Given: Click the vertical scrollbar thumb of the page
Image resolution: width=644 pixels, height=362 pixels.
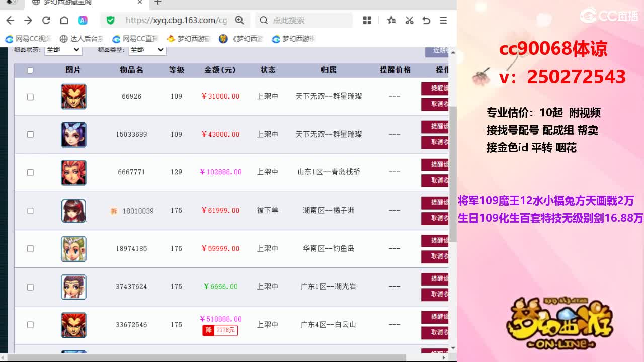Looking at the screenshot, I should click(x=453, y=173).
